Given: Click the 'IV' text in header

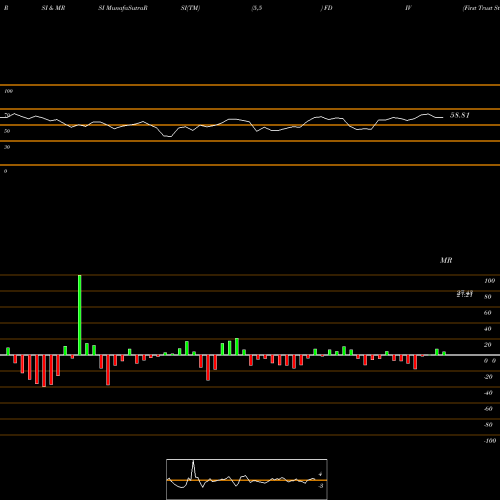Looking at the screenshot, I should (x=408, y=8).
